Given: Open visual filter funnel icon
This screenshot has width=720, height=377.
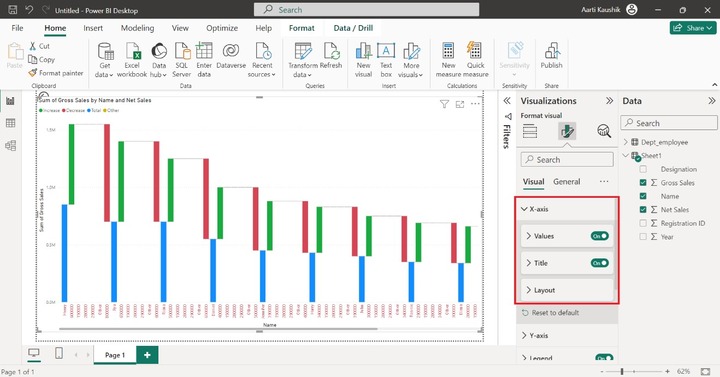Looking at the screenshot, I should (x=444, y=104).
